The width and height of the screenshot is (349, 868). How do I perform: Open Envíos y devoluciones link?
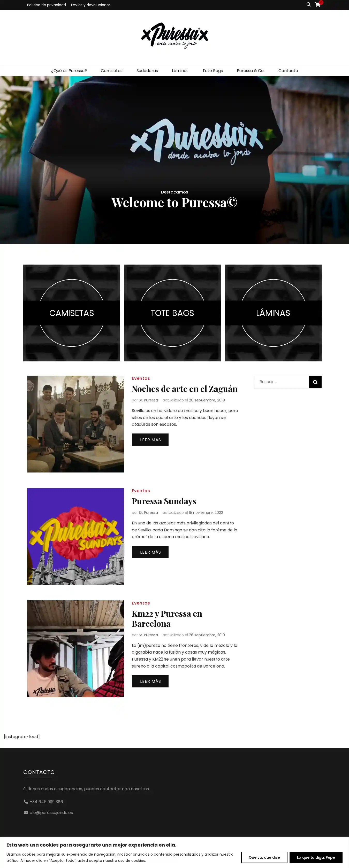pos(91,5)
